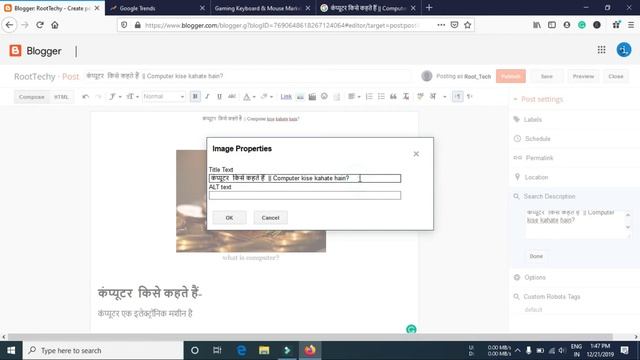640x360 pixels.
Task: Expand Permalink in post settings
Action: (533, 158)
